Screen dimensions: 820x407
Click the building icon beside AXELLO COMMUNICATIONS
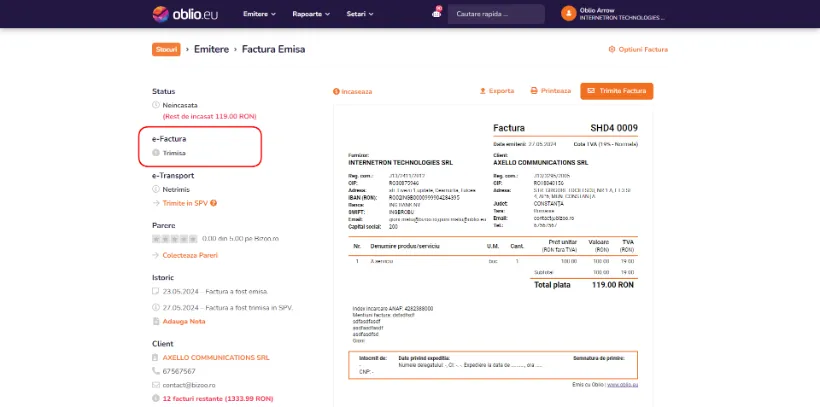155,358
